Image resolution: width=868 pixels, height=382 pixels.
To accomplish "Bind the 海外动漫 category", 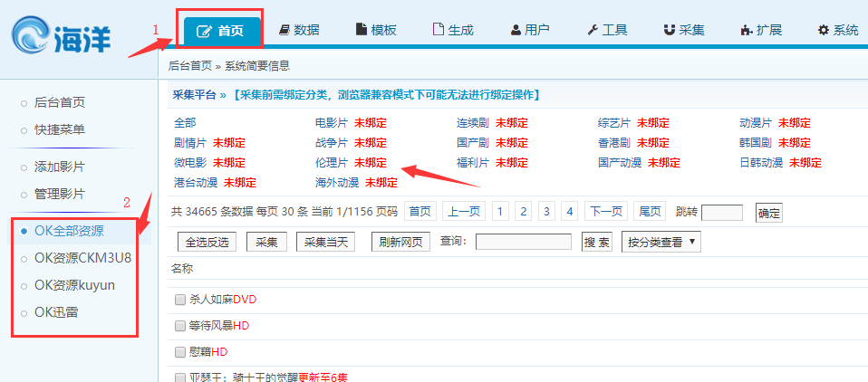I will [381, 183].
